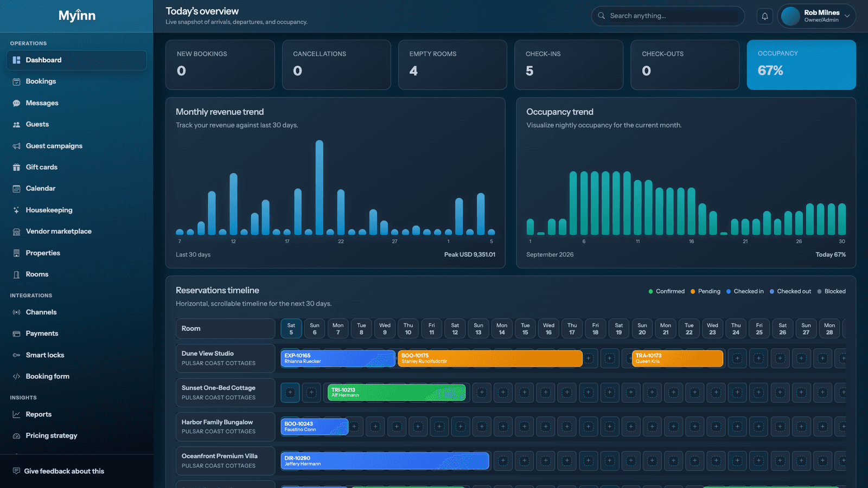
Task: Click the Messages chat bubble icon
Action: pyautogui.click(x=16, y=103)
